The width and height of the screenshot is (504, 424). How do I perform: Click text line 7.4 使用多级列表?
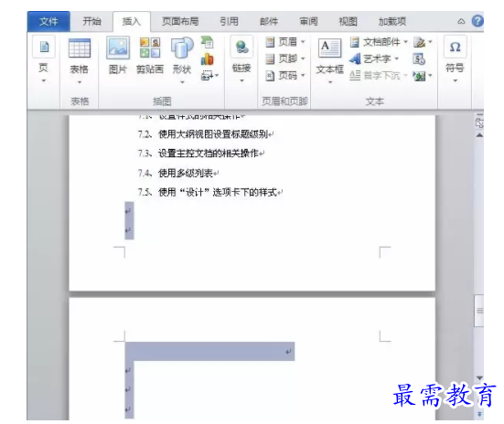pyautogui.click(x=178, y=173)
